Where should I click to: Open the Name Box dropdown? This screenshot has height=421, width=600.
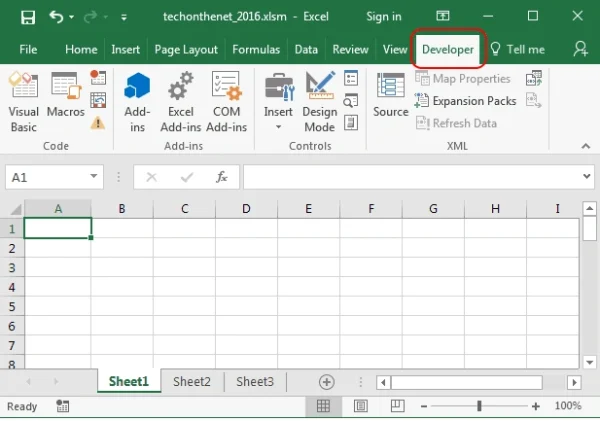93,176
